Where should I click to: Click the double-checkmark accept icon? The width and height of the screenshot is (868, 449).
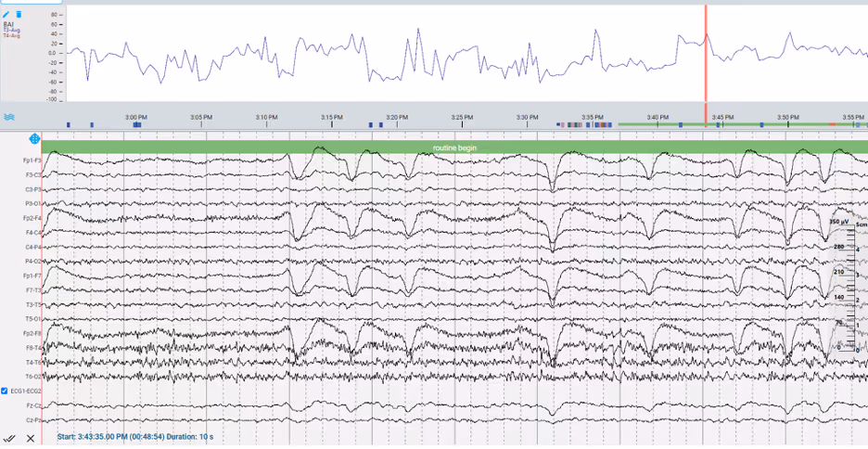(x=10, y=439)
